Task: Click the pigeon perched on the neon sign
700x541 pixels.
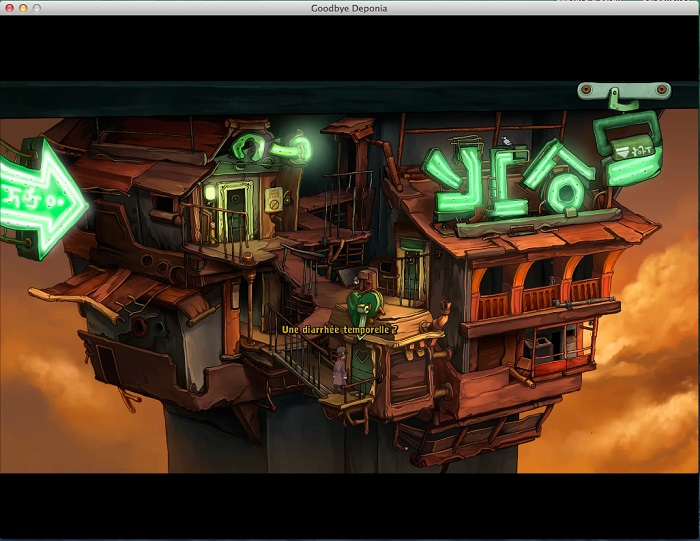Action: pyautogui.click(x=507, y=142)
